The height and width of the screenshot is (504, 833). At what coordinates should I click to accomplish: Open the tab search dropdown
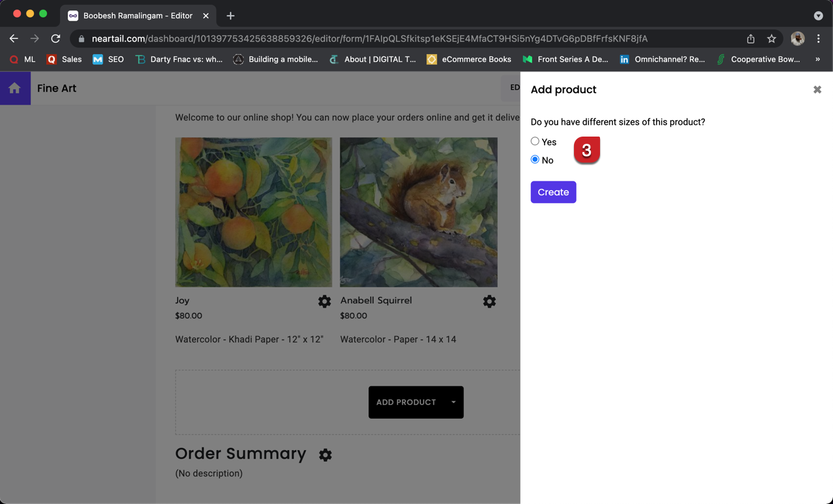(818, 16)
